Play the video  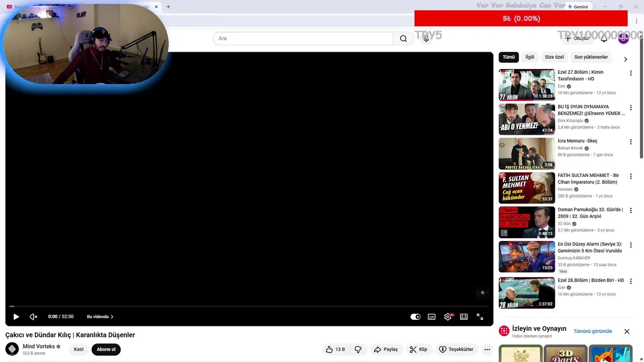[16, 317]
